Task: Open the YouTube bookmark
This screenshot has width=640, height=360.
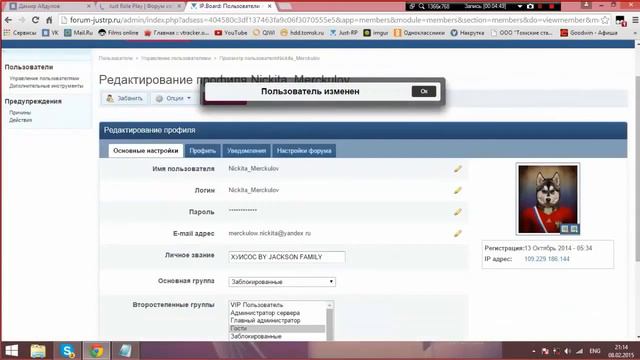Action: pyautogui.click(x=231, y=33)
